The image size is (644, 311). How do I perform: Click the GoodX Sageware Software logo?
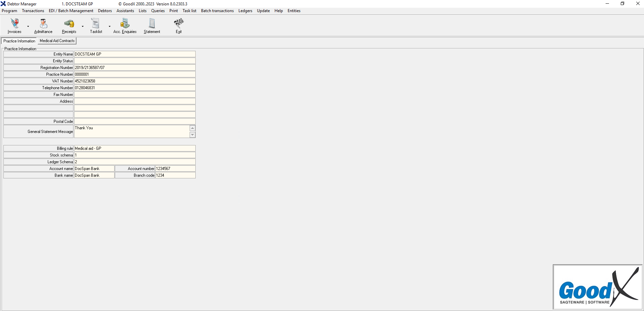pos(598,287)
